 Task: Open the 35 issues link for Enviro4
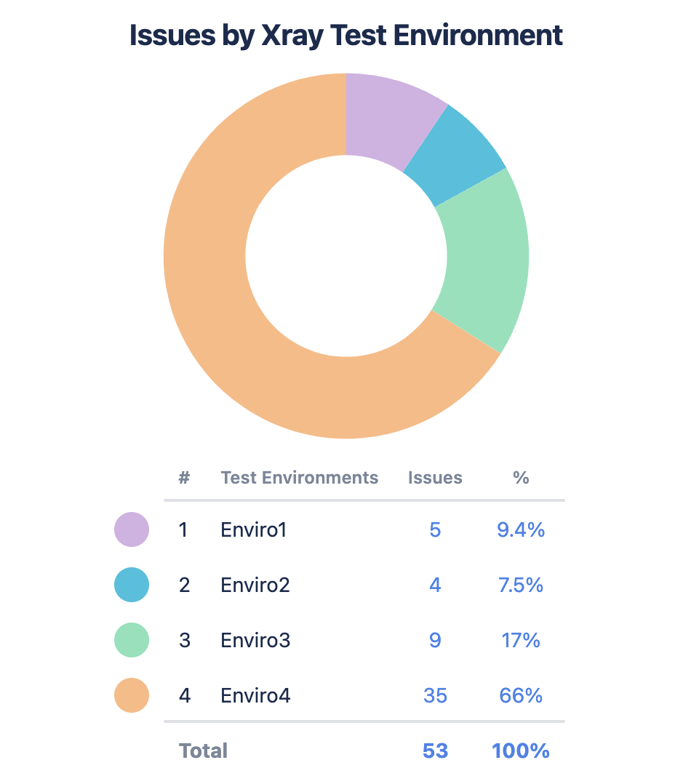(435, 696)
